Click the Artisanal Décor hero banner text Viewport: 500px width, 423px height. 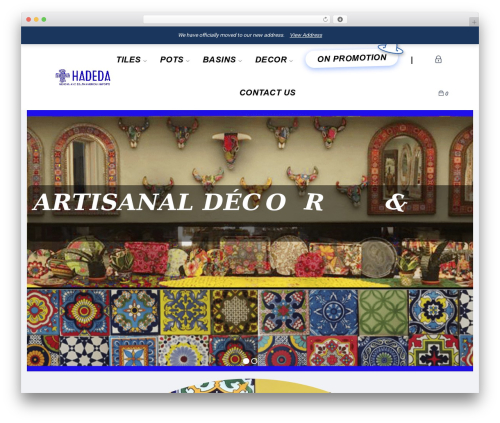(220, 202)
